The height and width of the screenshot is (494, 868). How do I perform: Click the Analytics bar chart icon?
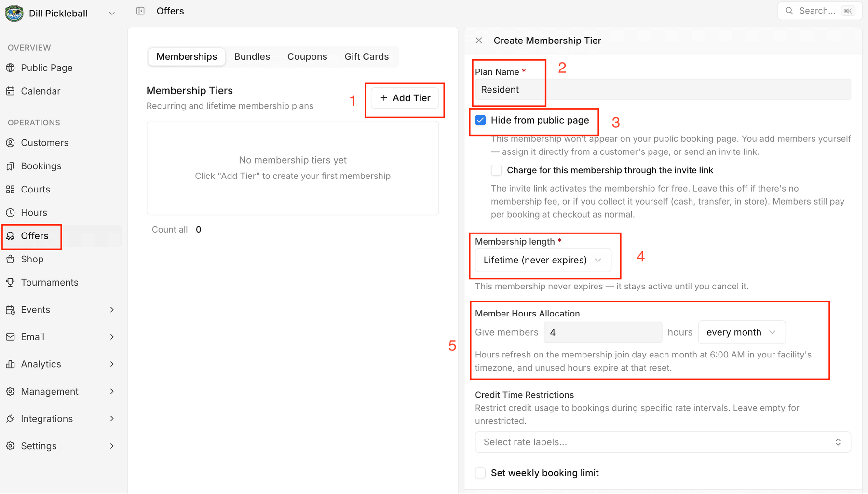coord(10,364)
